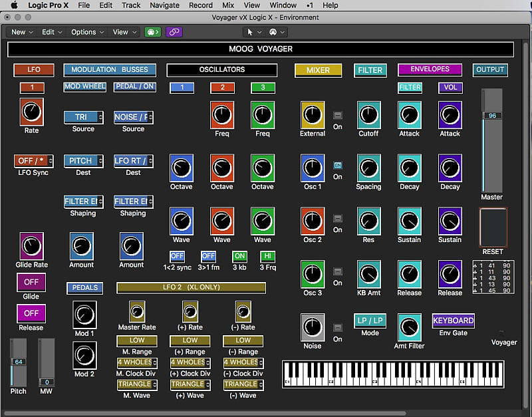Open the LP / LP filter Mode dropdown
This screenshot has height=417, width=532.
click(369, 321)
